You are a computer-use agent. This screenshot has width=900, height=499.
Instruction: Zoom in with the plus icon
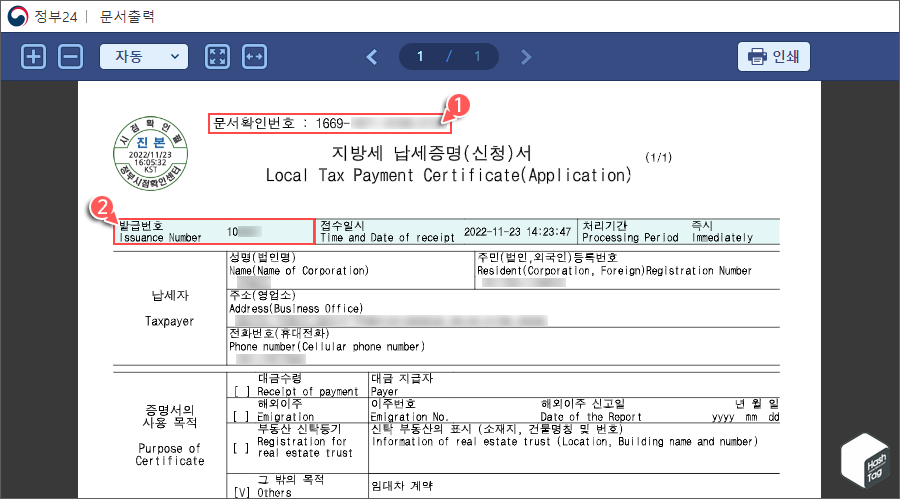(33, 57)
